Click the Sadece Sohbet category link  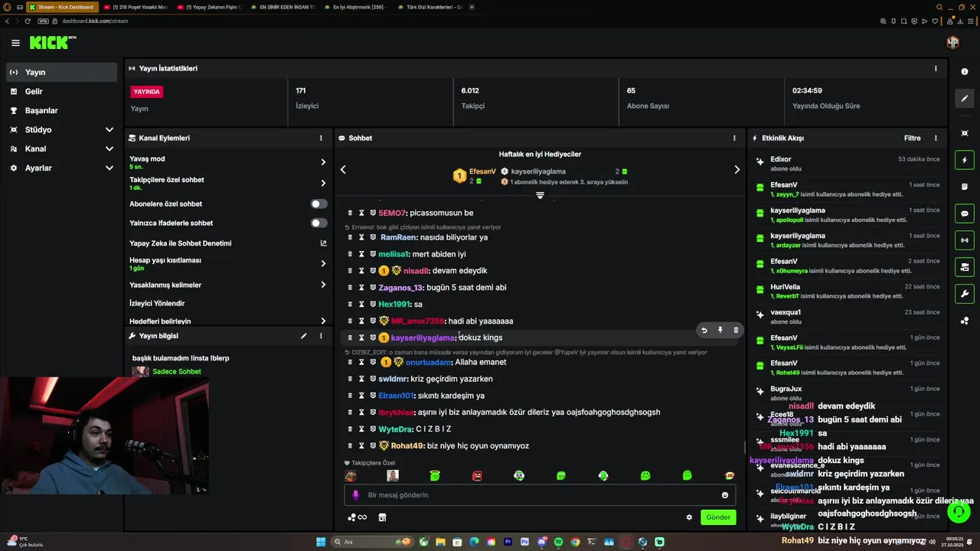click(x=176, y=371)
